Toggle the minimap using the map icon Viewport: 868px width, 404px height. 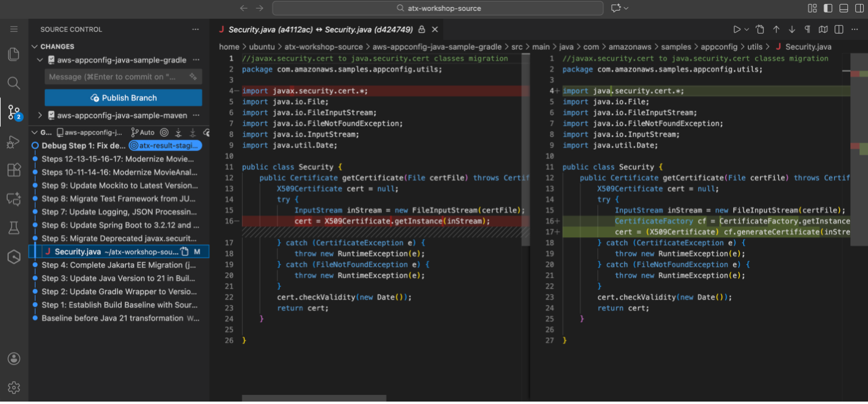(x=822, y=29)
